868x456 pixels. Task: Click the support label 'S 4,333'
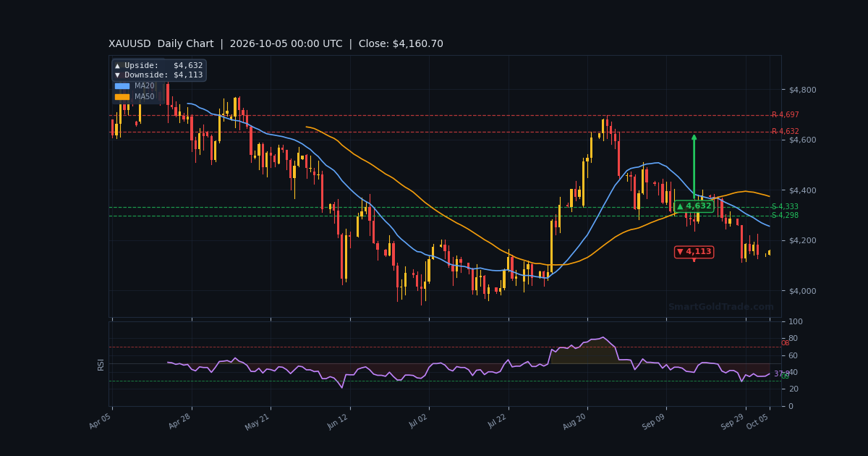click(785, 207)
